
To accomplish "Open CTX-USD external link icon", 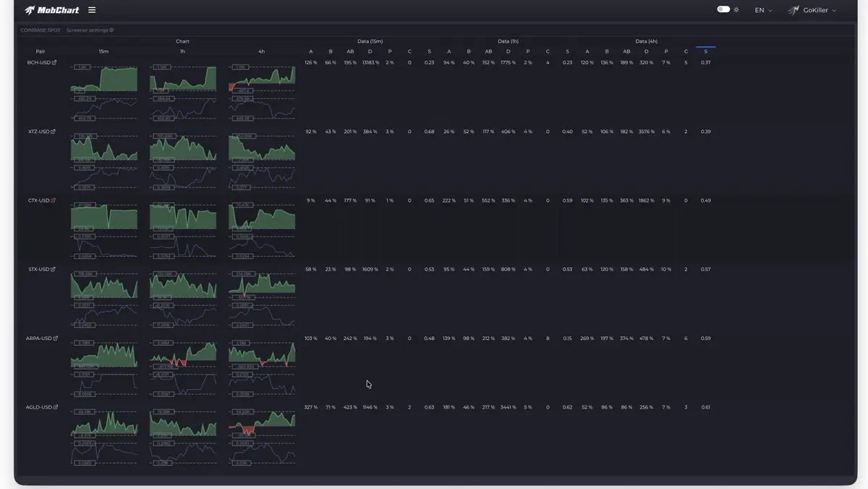I will coord(53,200).
